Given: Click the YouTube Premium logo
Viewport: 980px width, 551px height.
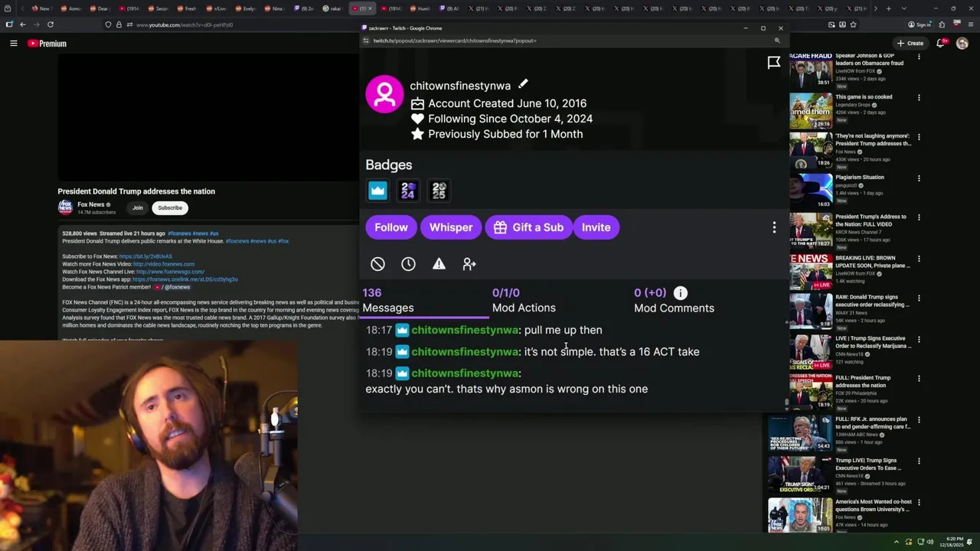Looking at the screenshot, I should (47, 44).
